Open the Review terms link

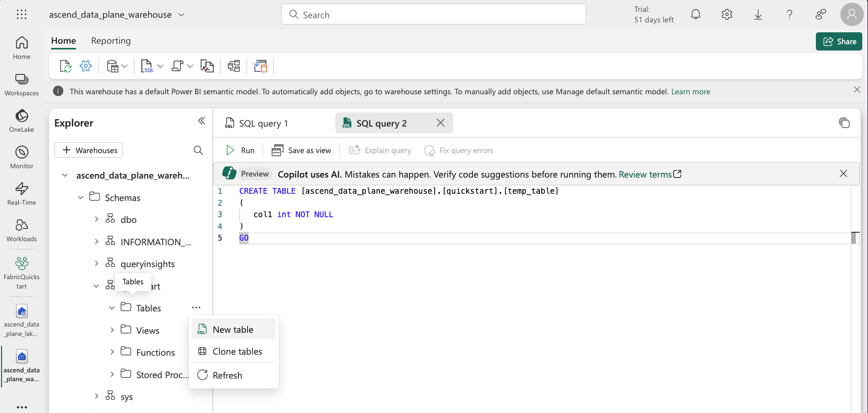click(x=650, y=174)
